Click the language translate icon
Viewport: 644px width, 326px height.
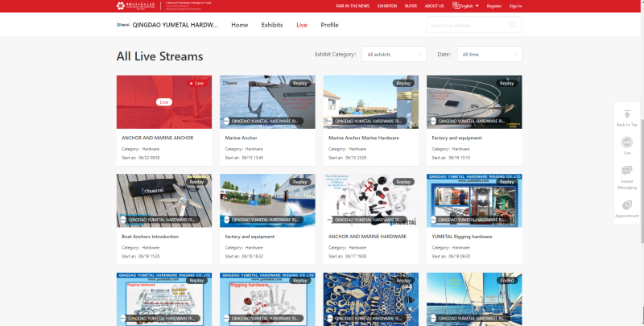pyautogui.click(x=455, y=6)
